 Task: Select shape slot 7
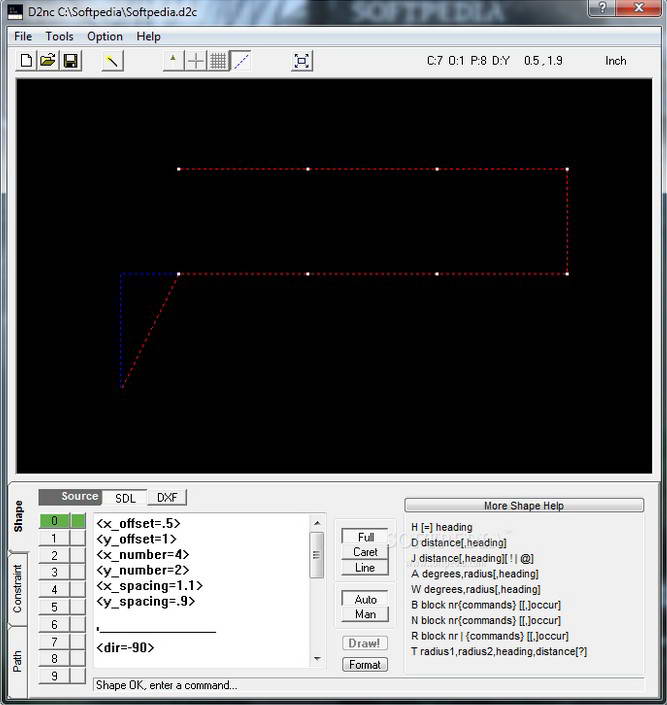54,642
